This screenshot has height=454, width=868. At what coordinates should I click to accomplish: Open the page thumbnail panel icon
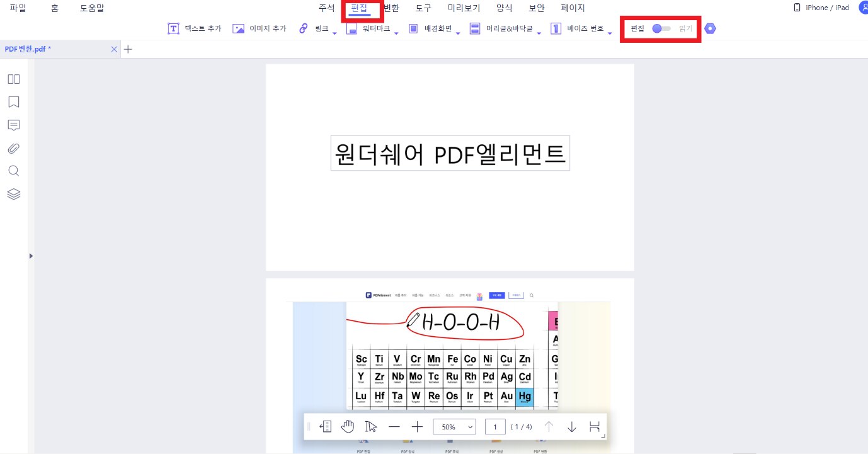[13, 79]
